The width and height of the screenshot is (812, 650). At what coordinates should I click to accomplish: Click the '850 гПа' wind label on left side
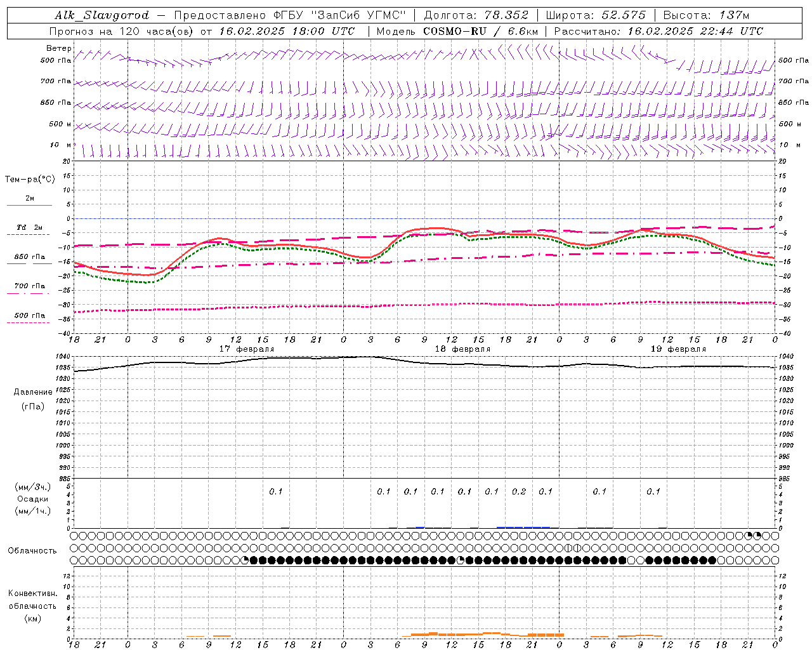pyautogui.click(x=56, y=102)
